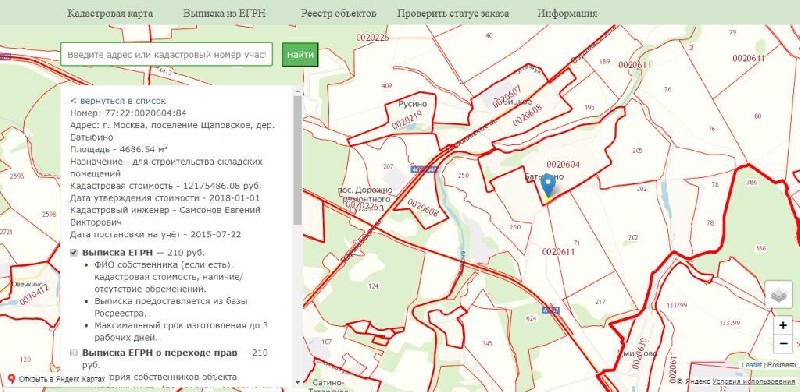Open the Кадастровая карта menu item
The height and width of the screenshot is (392, 800).
(x=110, y=13)
